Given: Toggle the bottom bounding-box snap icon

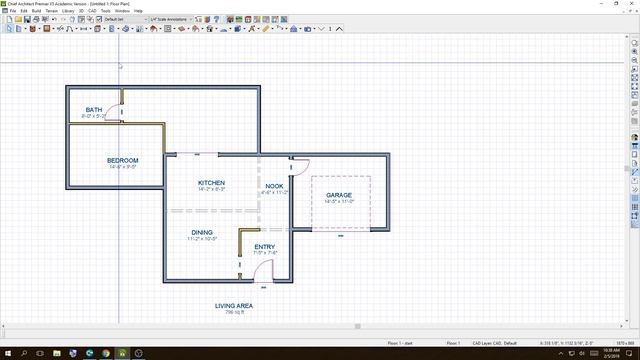Looking at the screenshot, I should point(634,216).
